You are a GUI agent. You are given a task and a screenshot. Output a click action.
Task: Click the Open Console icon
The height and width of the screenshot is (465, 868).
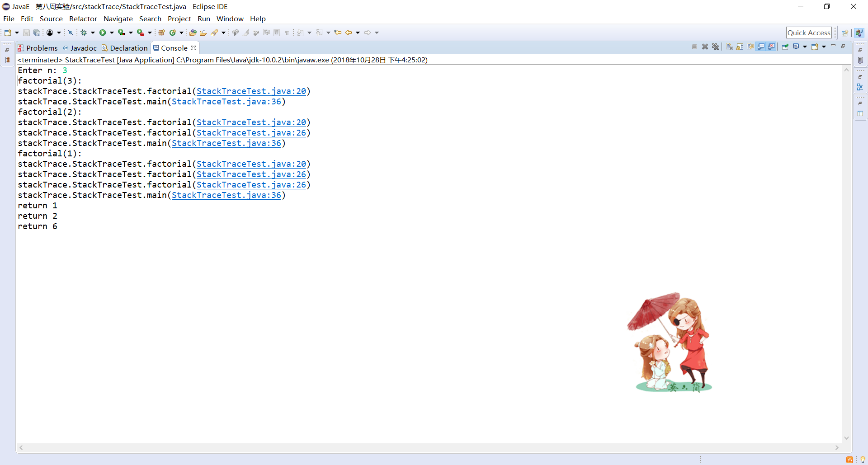tap(815, 47)
